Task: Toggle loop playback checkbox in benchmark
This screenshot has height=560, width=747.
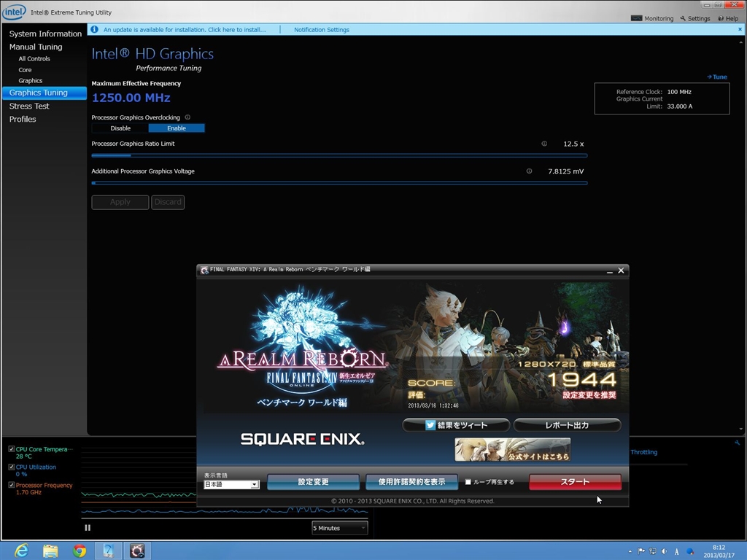Action: 468,482
